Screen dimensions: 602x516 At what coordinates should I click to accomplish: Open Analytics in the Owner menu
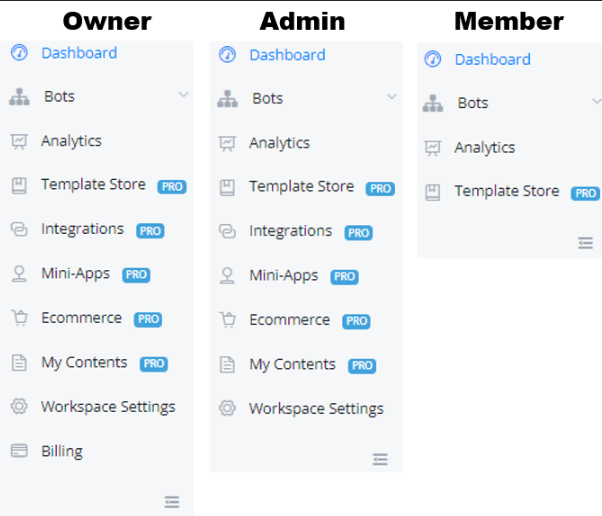point(71,141)
